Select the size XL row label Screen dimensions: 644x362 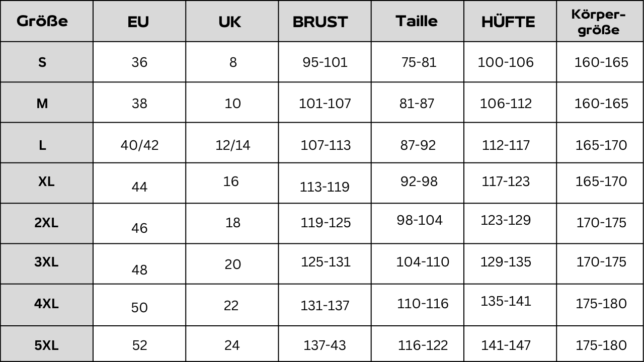[46, 182]
